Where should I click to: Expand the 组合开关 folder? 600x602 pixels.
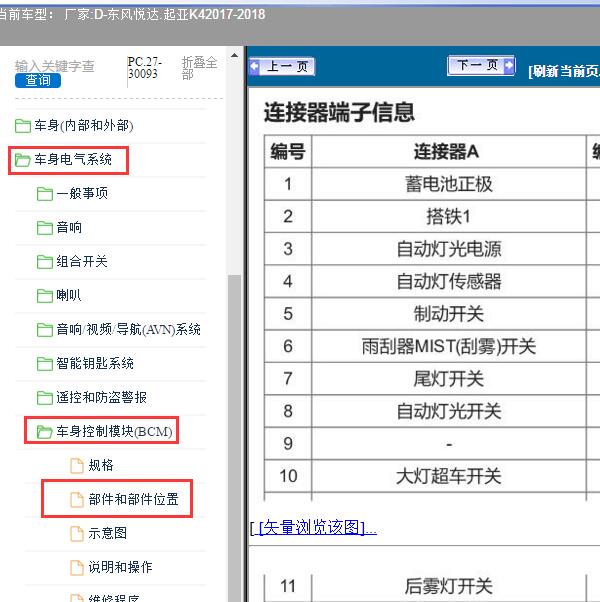click(82, 262)
